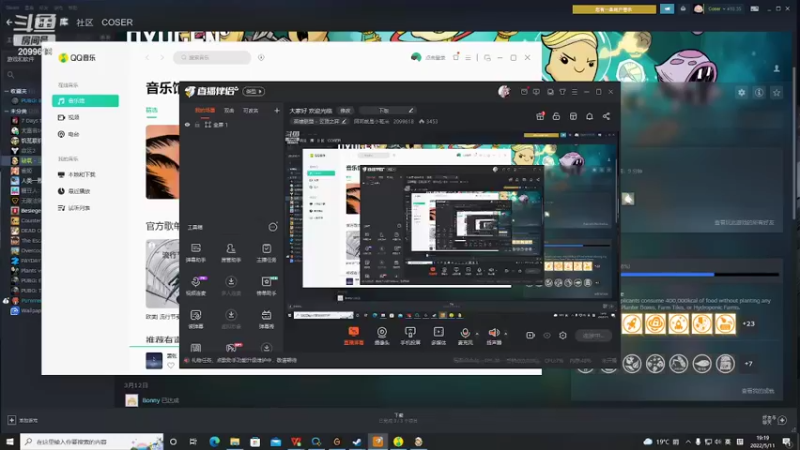Click the record video icon in streaming app
The image size is (800, 450).
coord(530,335)
